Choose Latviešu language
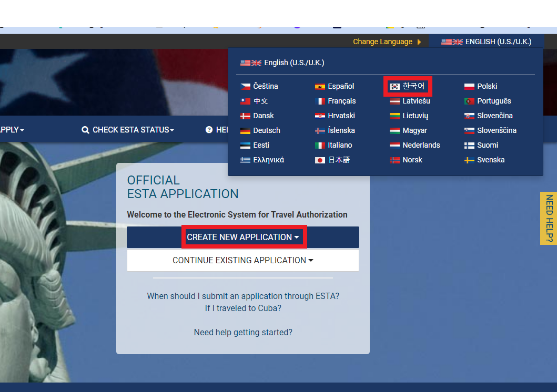The width and height of the screenshot is (557, 392). (410, 101)
